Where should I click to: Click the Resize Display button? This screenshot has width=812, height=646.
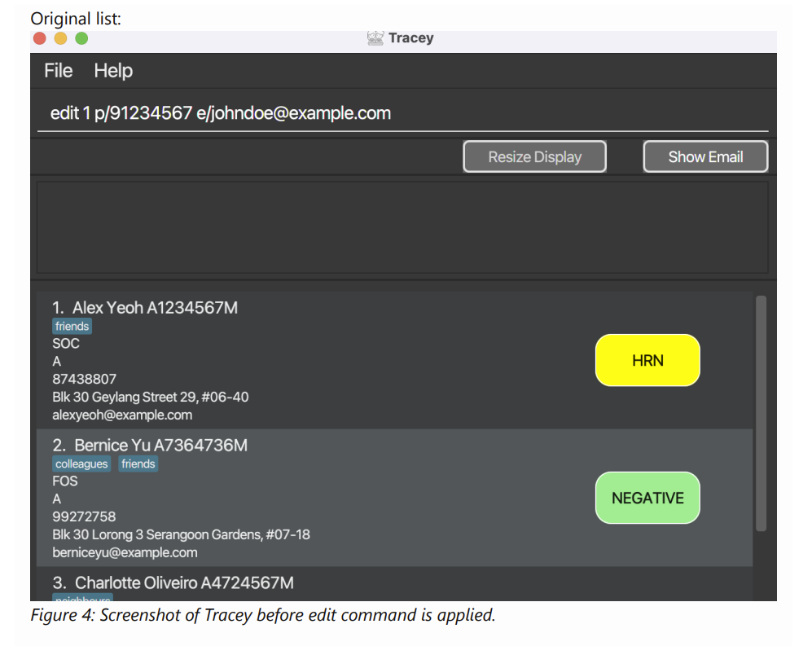(534, 156)
